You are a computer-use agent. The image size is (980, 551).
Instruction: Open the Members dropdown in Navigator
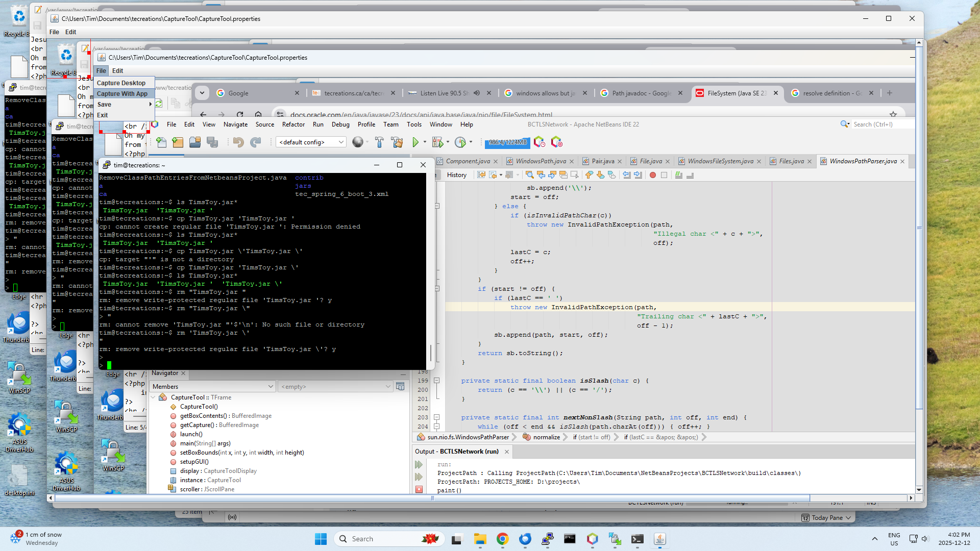213,387
